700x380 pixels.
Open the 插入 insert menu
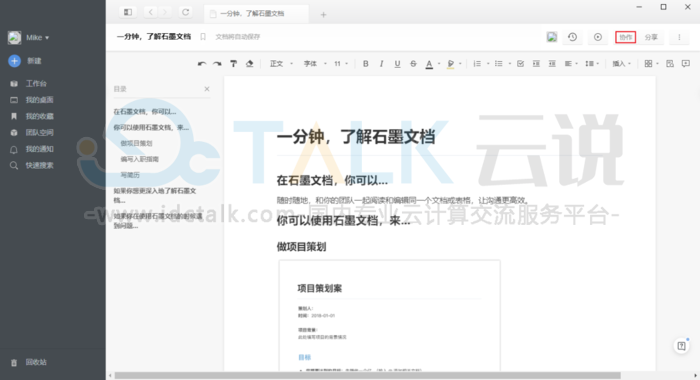click(621, 64)
